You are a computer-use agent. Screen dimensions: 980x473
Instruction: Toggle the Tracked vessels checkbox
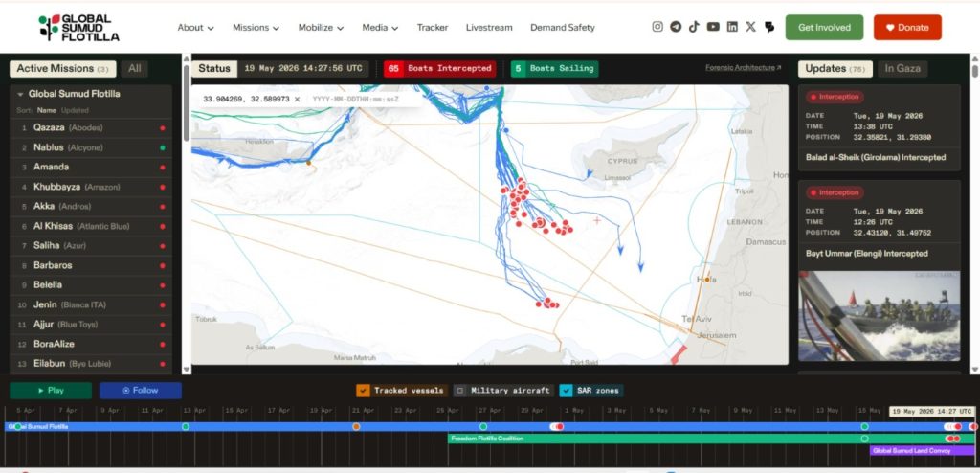[363, 391]
